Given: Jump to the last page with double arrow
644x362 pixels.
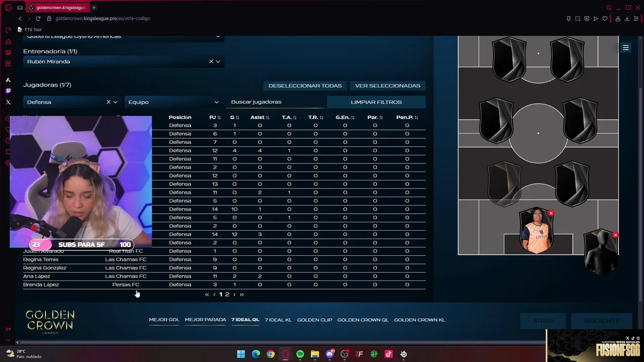Looking at the screenshot, I should click(242, 295).
